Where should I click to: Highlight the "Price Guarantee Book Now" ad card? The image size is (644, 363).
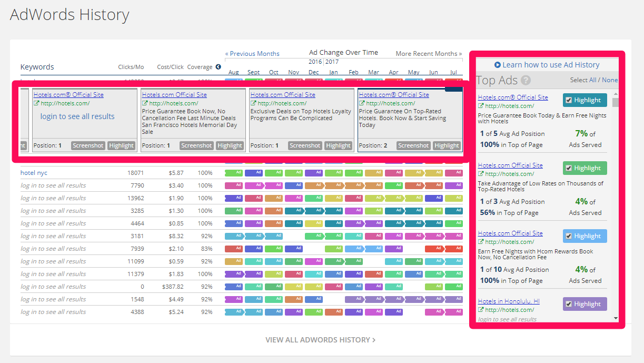pyautogui.click(x=230, y=146)
